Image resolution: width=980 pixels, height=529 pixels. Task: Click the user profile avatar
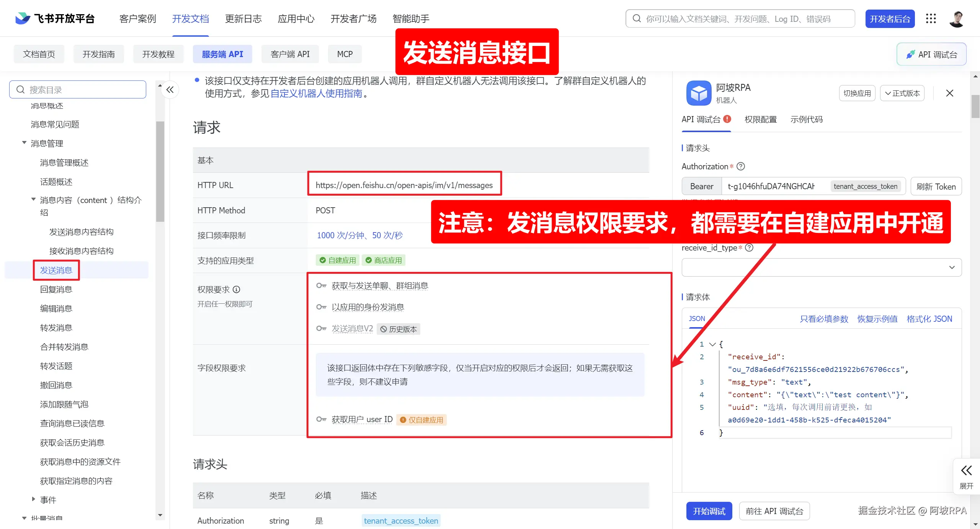(957, 18)
